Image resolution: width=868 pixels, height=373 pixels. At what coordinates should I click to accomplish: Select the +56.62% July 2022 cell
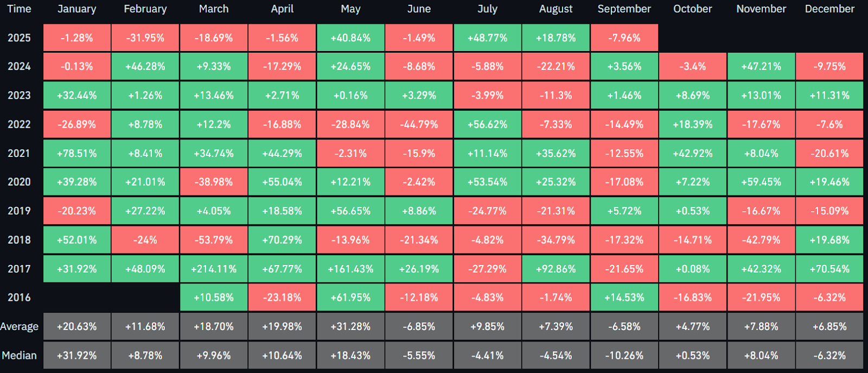488,124
